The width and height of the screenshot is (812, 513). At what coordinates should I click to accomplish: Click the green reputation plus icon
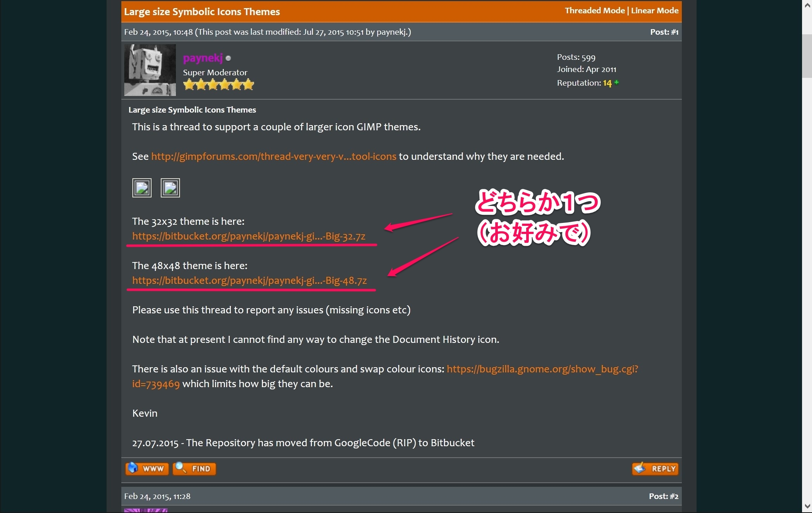click(x=617, y=82)
